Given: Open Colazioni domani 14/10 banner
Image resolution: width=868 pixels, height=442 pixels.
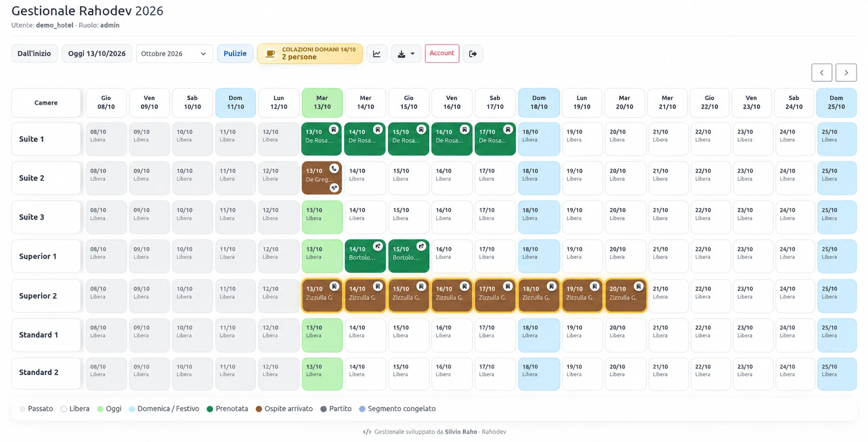Looking at the screenshot, I should [x=310, y=54].
